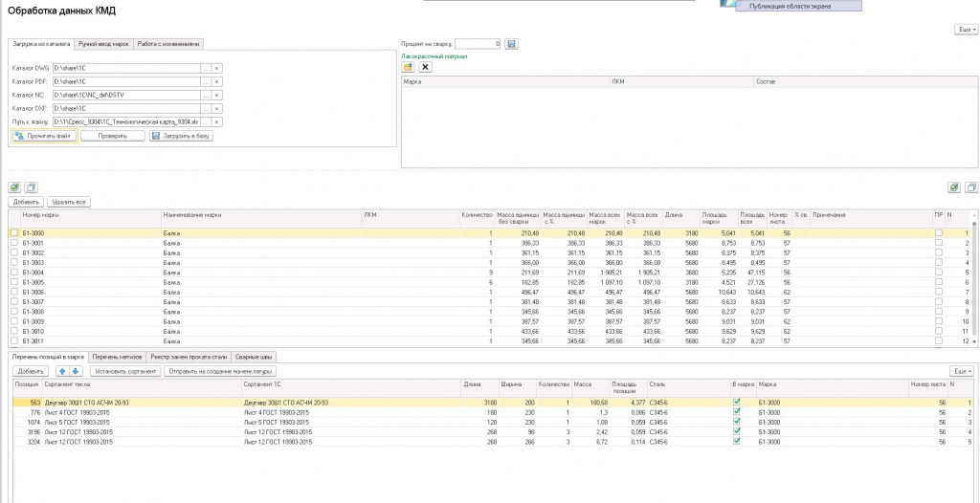Open the Реестр замен проката стали tab
The width and height of the screenshot is (980, 503).
189,357
